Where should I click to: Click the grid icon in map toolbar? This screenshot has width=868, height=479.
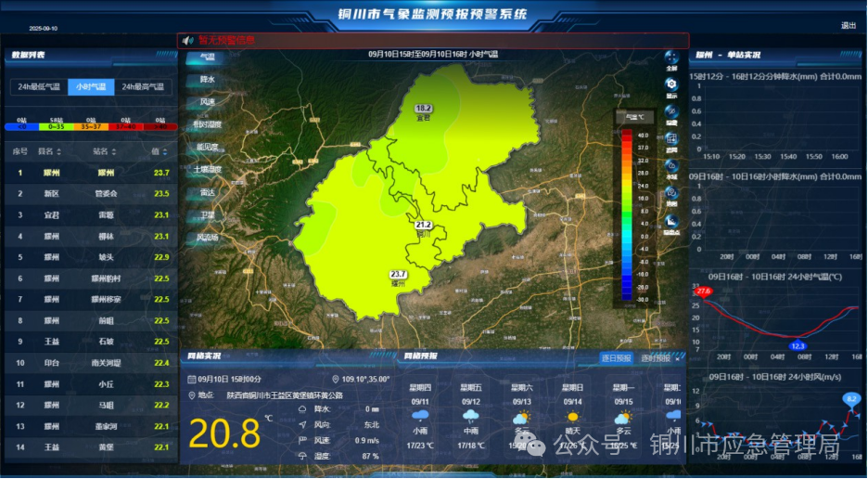point(670,138)
